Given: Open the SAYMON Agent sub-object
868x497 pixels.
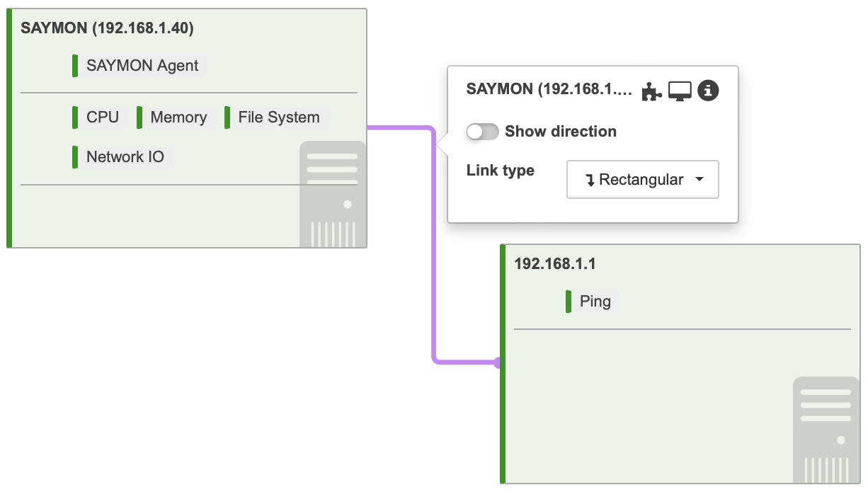Looking at the screenshot, I should click(x=139, y=66).
